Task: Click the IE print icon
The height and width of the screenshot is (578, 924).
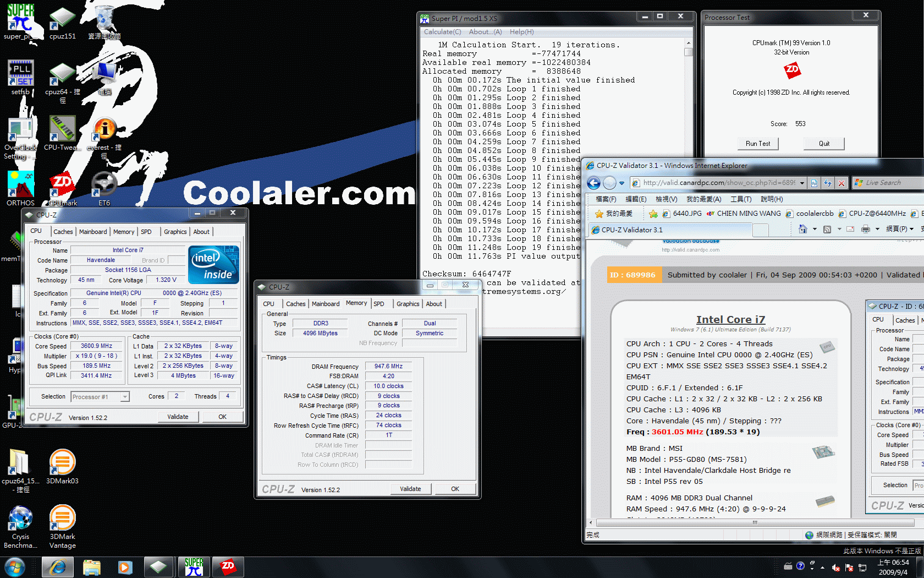Action: [865, 229]
